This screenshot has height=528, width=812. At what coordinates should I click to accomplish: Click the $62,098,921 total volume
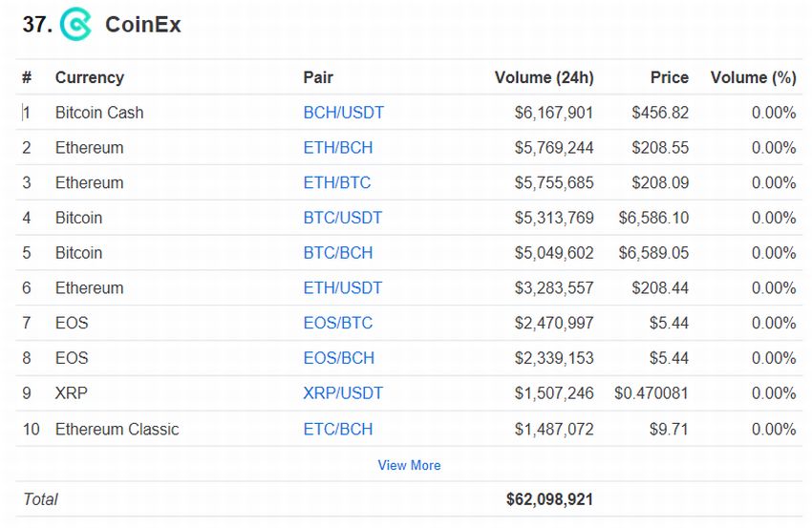tap(549, 499)
